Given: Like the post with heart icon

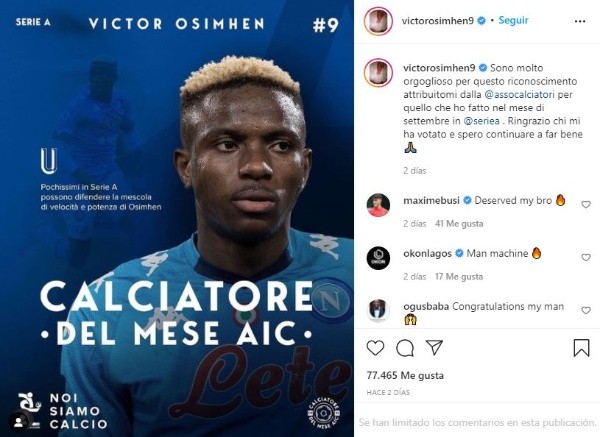Looking at the screenshot, I should click(x=375, y=348).
